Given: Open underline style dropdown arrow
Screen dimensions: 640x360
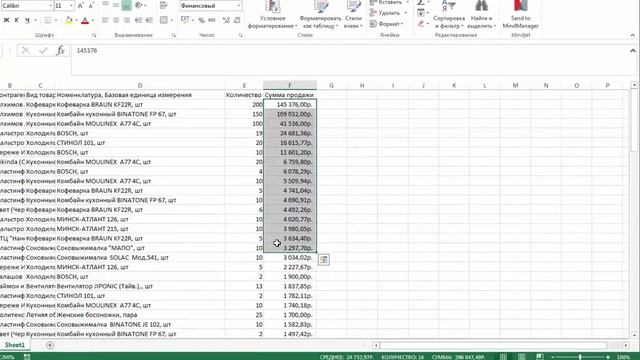Looking at the screenshot, I should coord(36,20).
